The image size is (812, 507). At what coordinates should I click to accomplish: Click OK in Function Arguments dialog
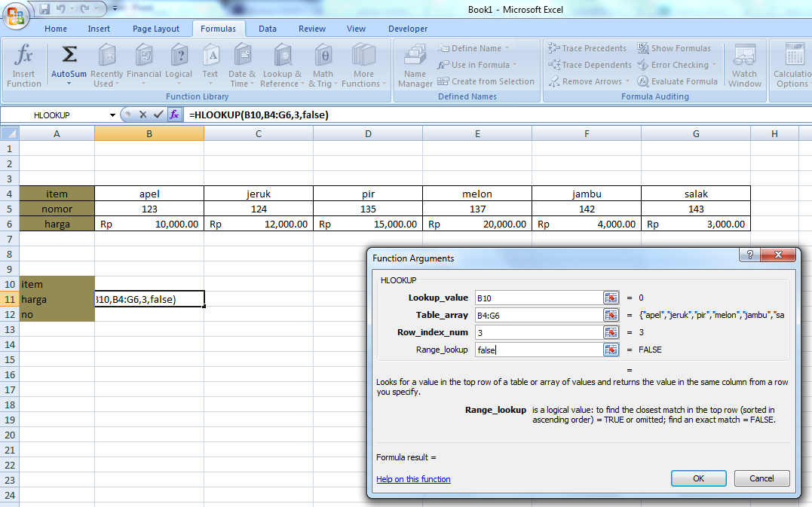(x=697, y=478)
